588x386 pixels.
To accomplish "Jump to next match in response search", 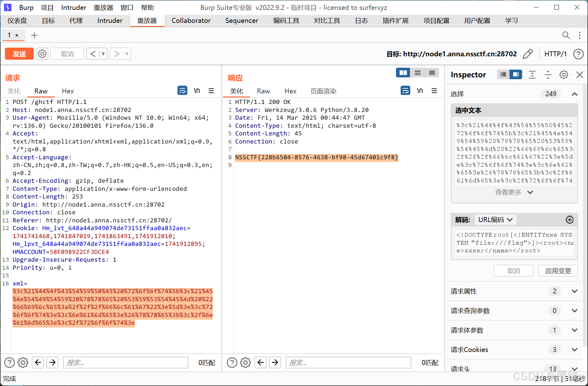I will [275, 362].
